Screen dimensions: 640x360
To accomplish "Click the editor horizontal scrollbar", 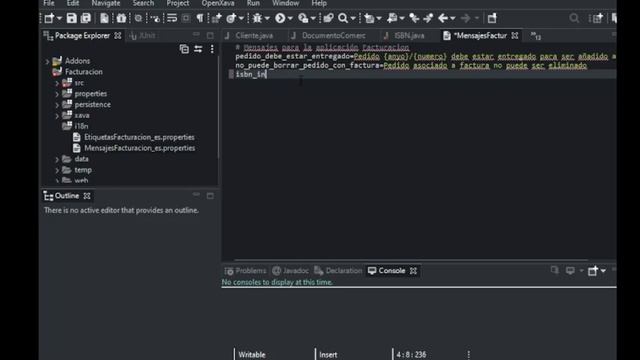I will pos(411,260).
